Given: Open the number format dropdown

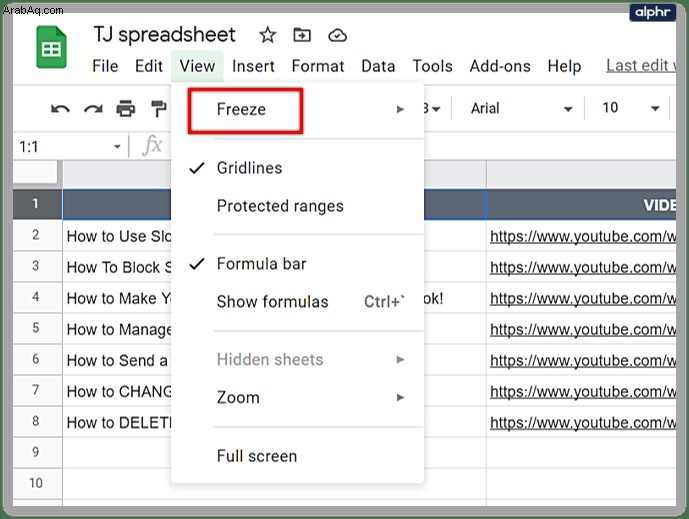Looking at the screenshot, I should click(432, 109).
